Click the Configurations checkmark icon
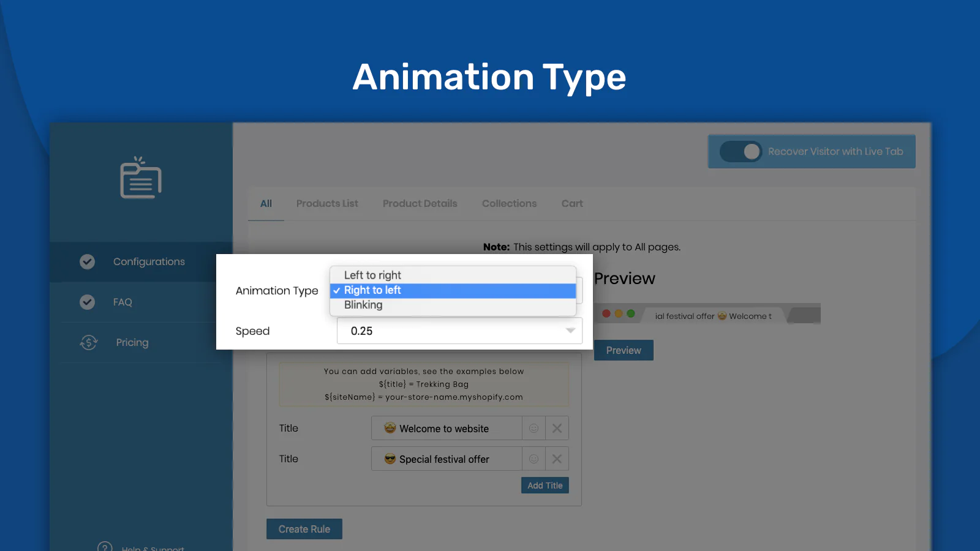This screenshot has width=980, height=551. (88, 262)
